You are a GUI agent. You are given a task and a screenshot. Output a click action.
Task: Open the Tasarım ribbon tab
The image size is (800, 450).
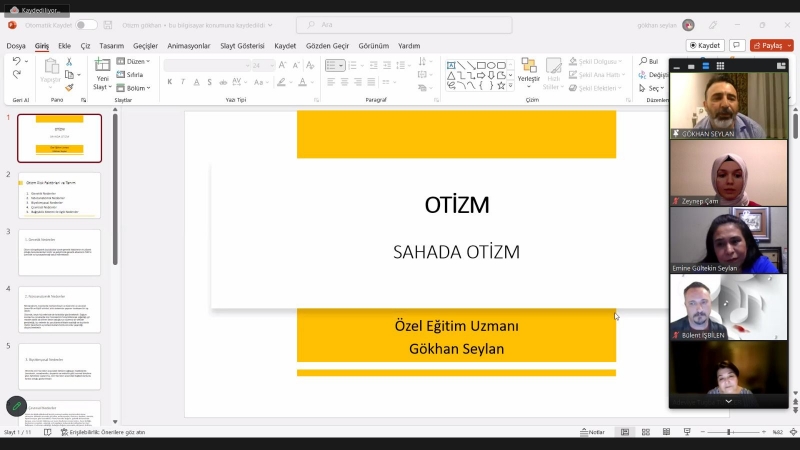click(111, 46)
